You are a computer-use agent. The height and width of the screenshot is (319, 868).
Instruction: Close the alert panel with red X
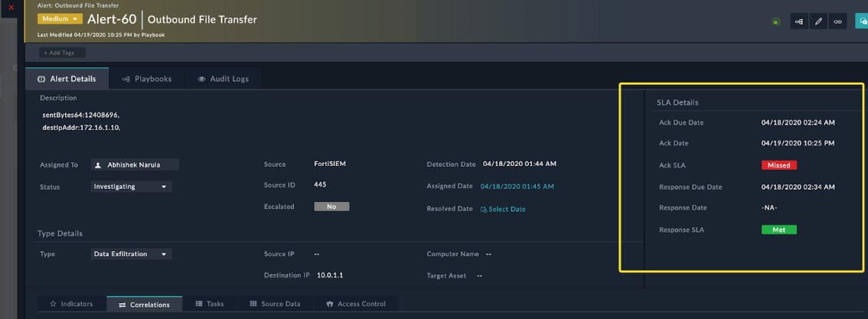tap(11, 8)
